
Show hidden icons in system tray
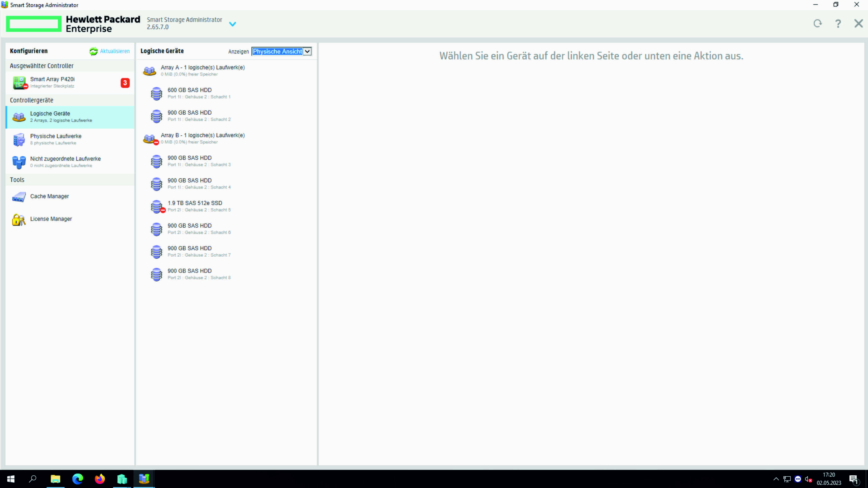[x=776, y=479]
